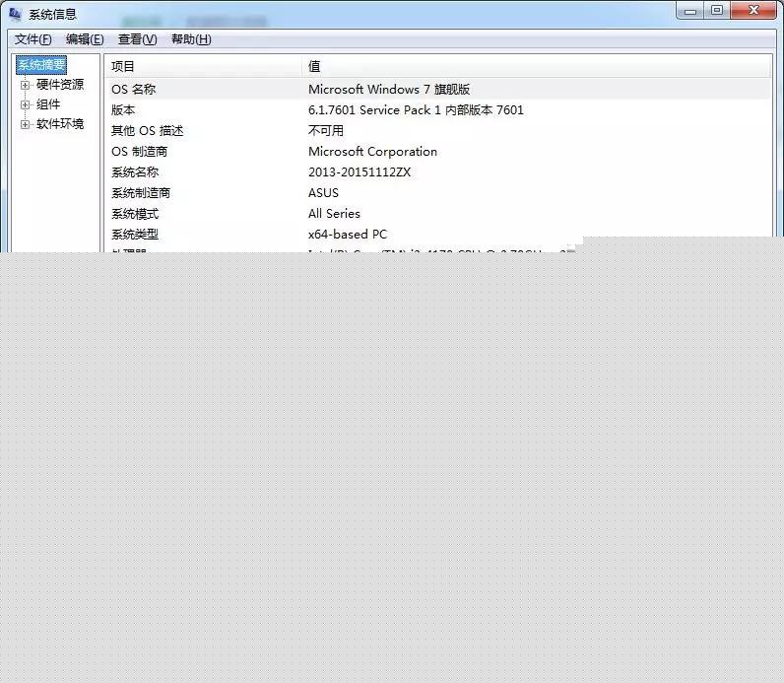This screenshot has width=784, height=683.
Task: Select the 其他 OS 描述 row
Action: point(437,131)
